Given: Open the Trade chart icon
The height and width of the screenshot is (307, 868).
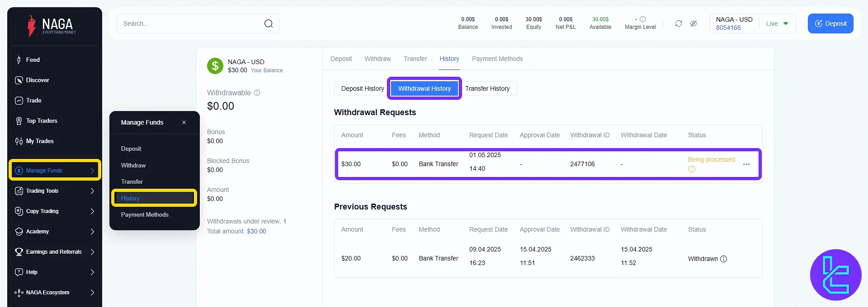Looking at the screenshot, I should click(x=19, y=100).
